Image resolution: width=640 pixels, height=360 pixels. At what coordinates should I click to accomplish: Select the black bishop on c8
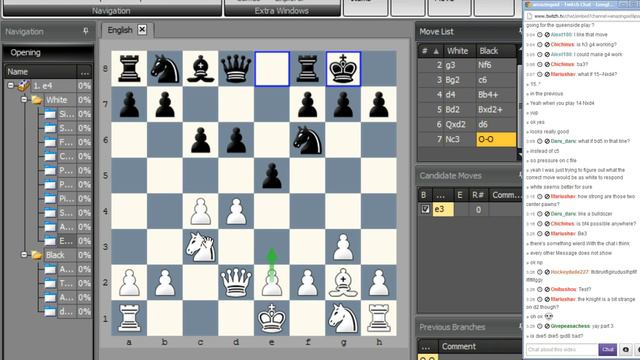(x=200, y=68)
